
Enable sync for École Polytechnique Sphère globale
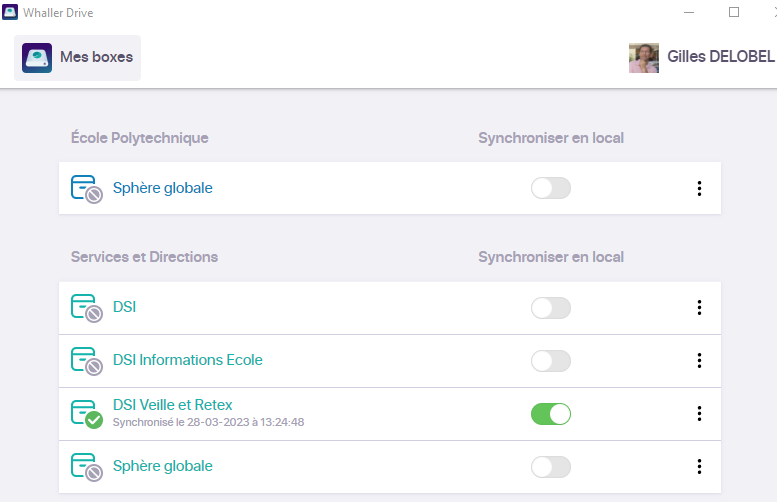550,188
